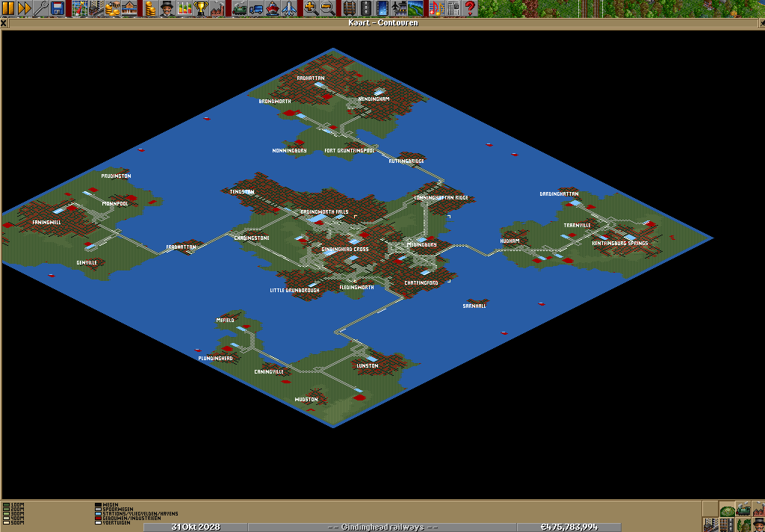Open the map display menu icon
Screen dimensions: 765x532
tap(79, 8)
